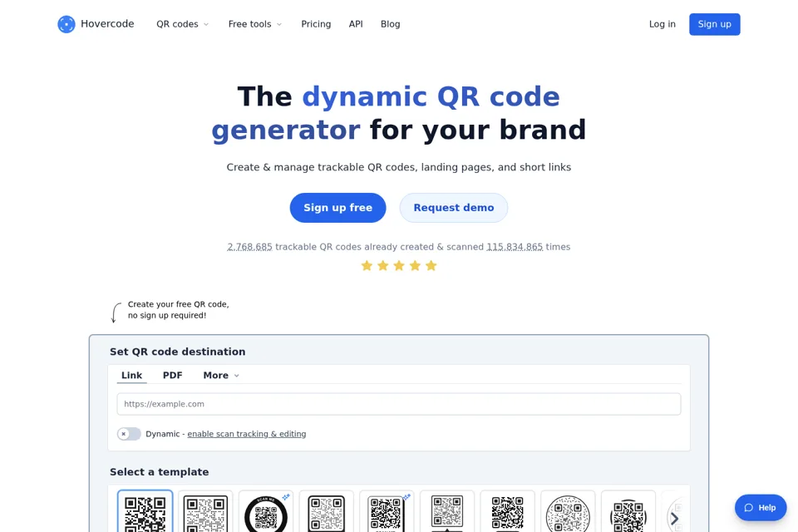Click the Hovercode logo icon
The width and height of the screenshot is (798, 532).
66,24
